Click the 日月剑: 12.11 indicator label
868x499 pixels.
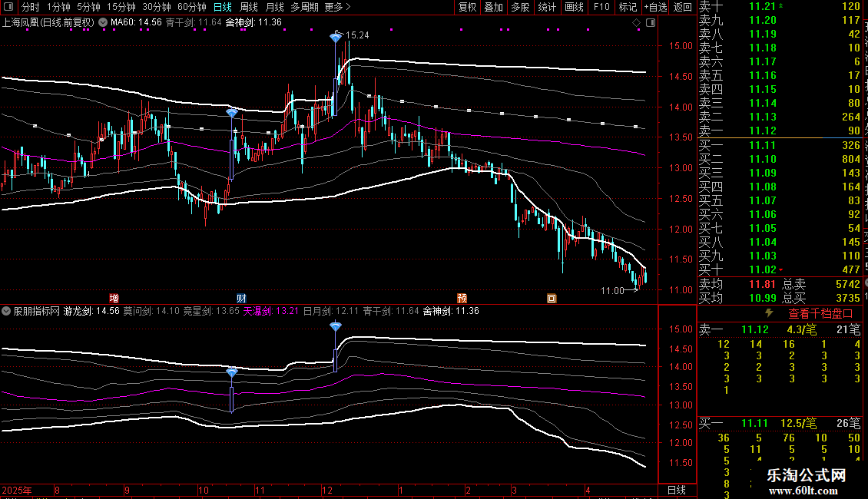point(330,311)
